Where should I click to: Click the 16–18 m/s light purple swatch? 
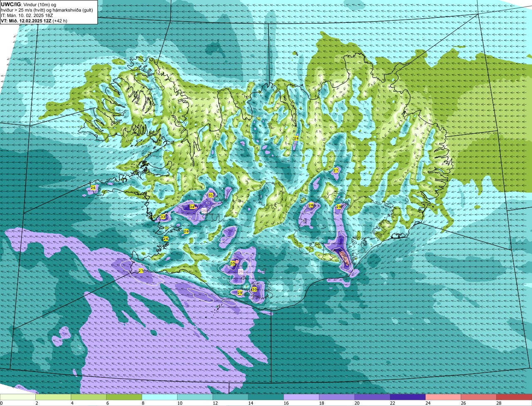pyautogui.click(x=301, y=397)
